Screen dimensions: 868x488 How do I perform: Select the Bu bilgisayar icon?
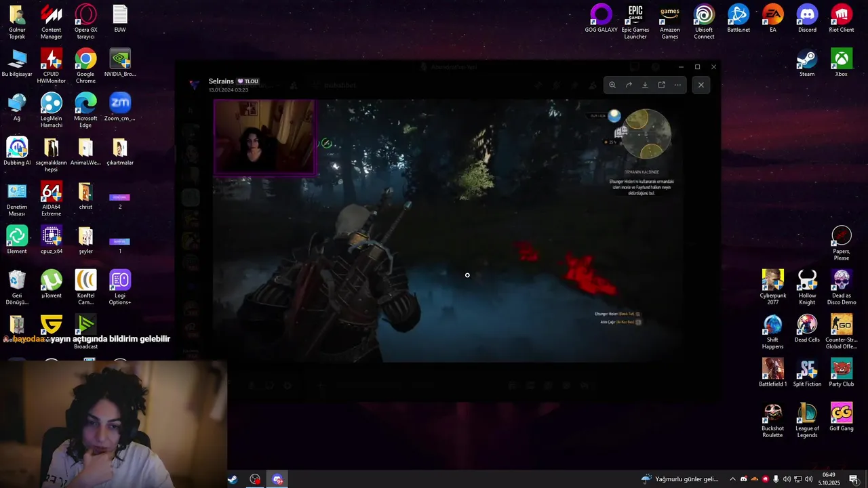click(17, 63)
